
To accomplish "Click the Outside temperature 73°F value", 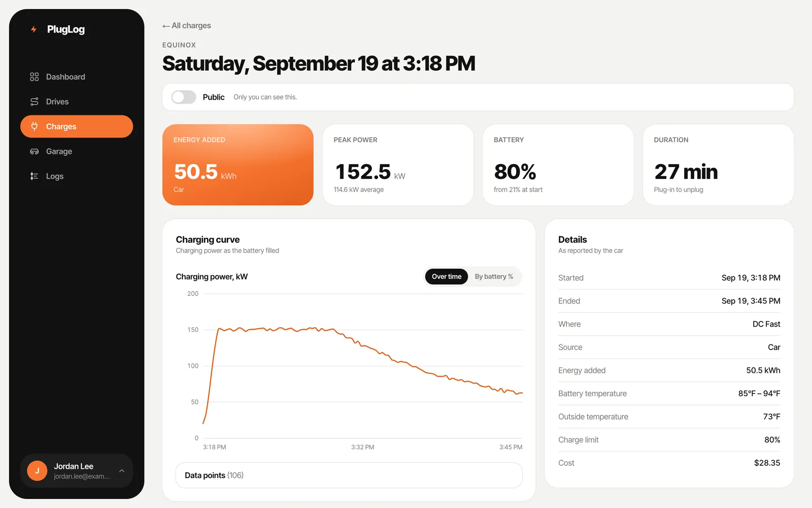I will (x=771, y=417).
